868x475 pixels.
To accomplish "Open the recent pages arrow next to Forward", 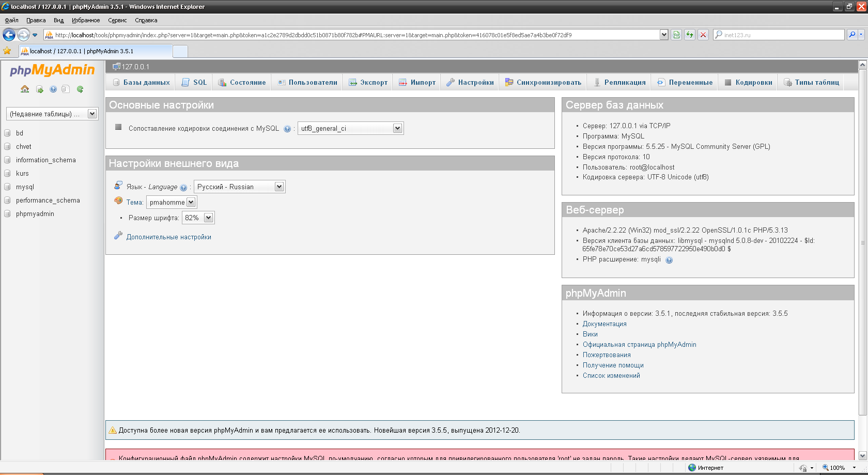I will coord(35,35).
